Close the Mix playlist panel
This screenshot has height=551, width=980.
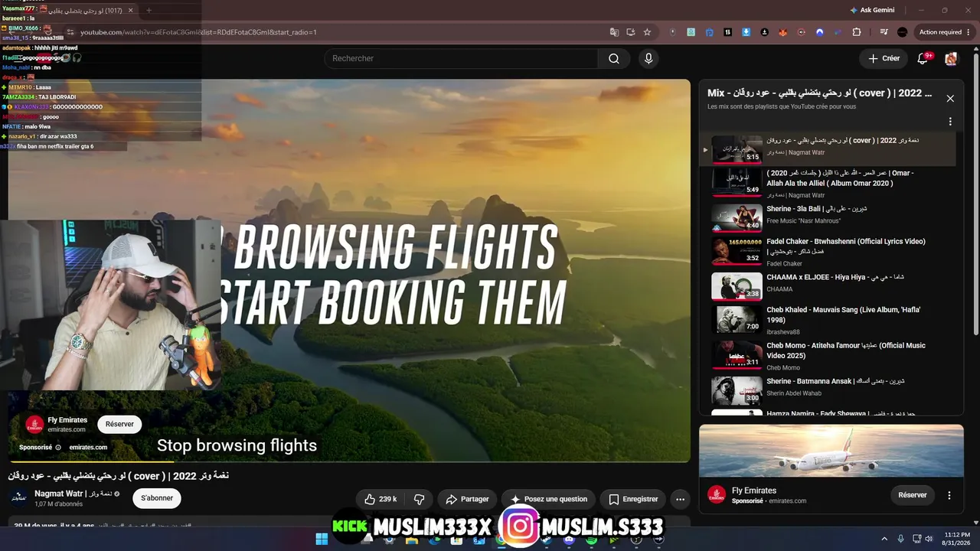[950, 98]
